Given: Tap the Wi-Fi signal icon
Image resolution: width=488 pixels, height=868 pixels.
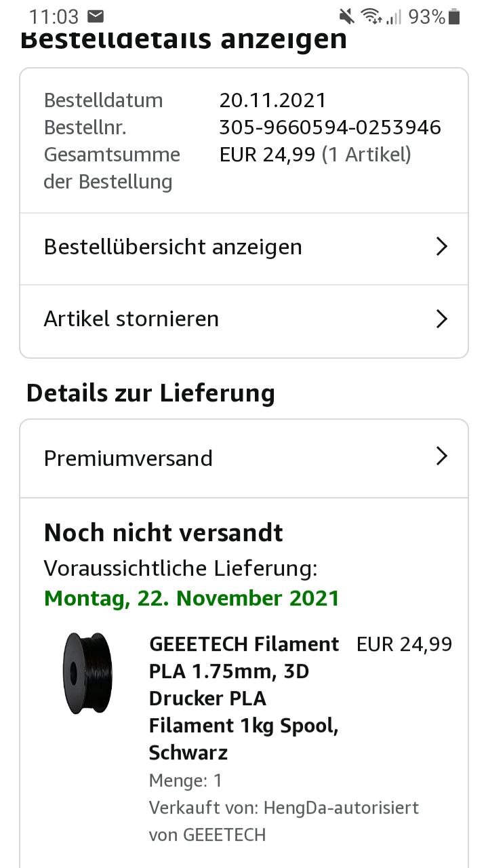Looking at the screenshot, I should pos(371,16).
